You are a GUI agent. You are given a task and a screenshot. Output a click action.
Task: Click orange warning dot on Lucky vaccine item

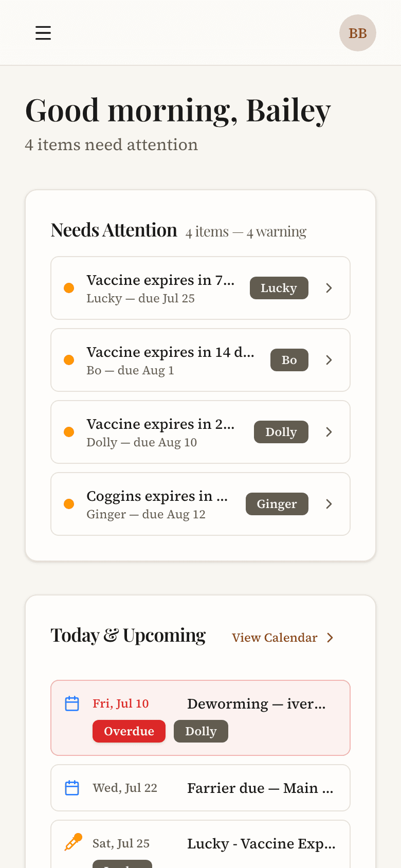(x=69, y=288)
